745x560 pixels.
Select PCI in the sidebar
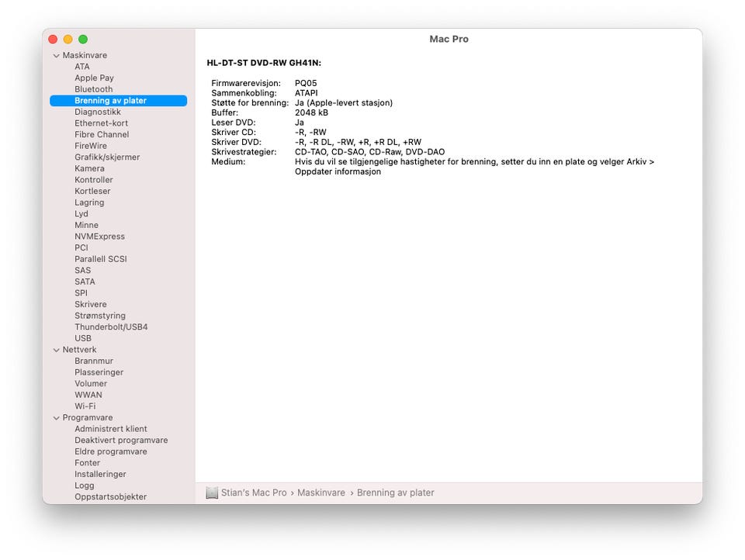81,248
